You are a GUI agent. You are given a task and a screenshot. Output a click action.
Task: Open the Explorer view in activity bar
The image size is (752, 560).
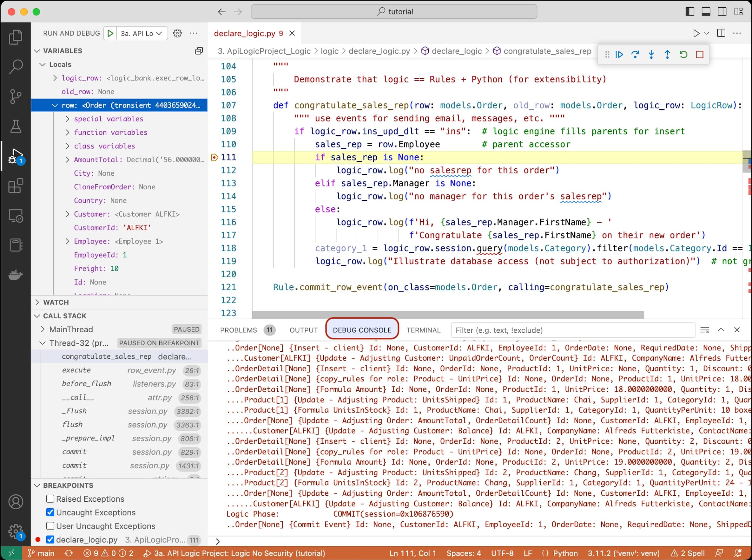(x=16, y=37)
